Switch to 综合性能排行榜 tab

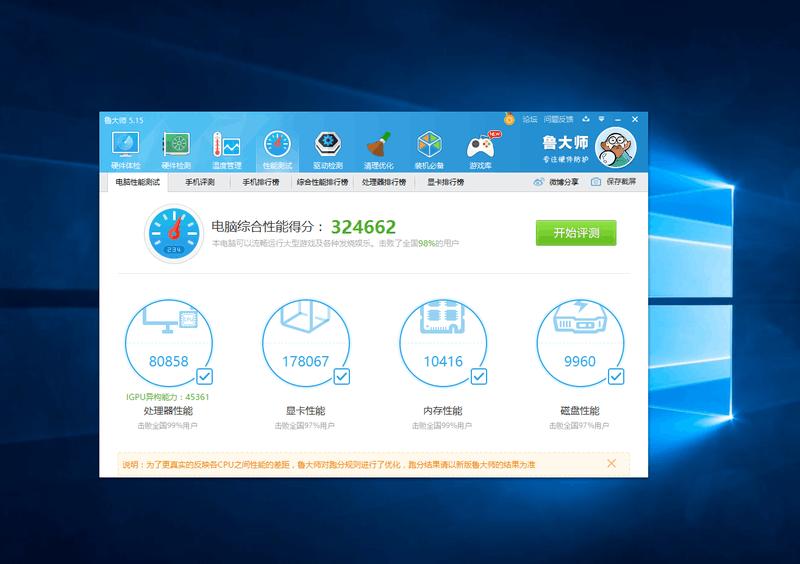click(322, 182)
